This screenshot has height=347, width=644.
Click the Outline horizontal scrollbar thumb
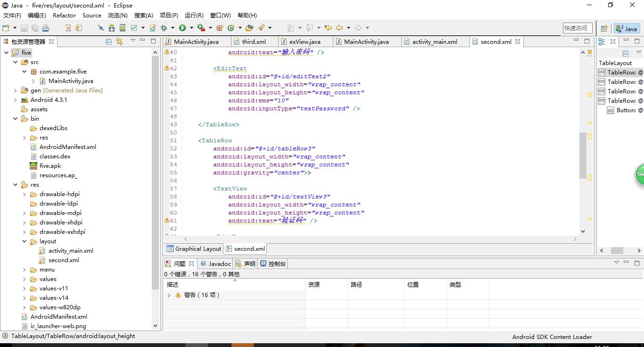click(617, 250)
